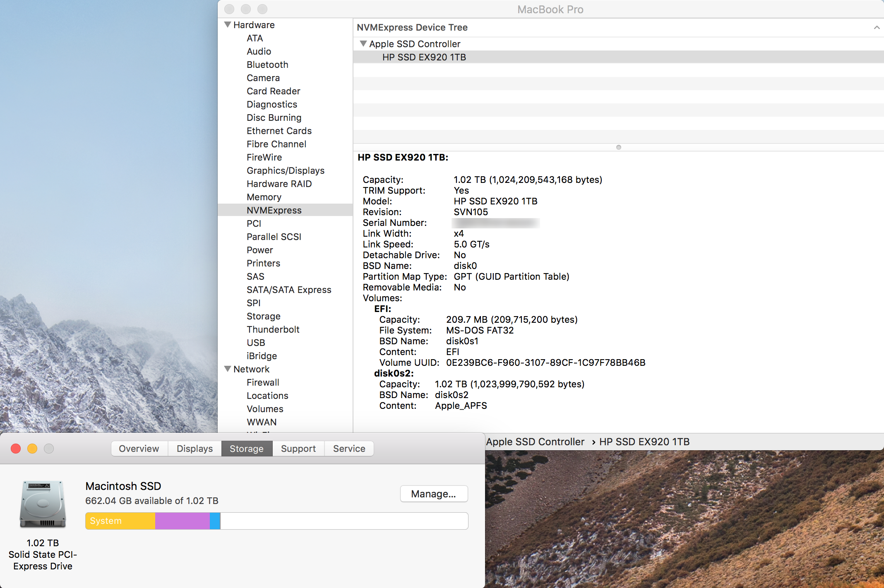Open the Support tab
The width and height of the screenshot is (884, 588).
(x=298, y=449)
